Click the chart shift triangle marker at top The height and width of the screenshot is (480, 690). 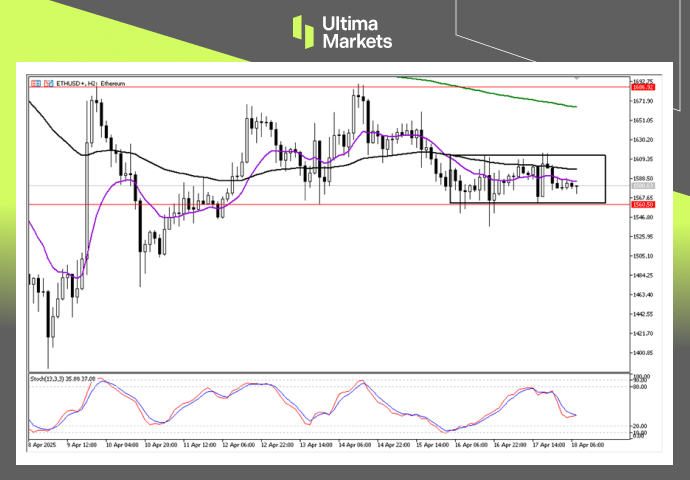click(575, 79)
